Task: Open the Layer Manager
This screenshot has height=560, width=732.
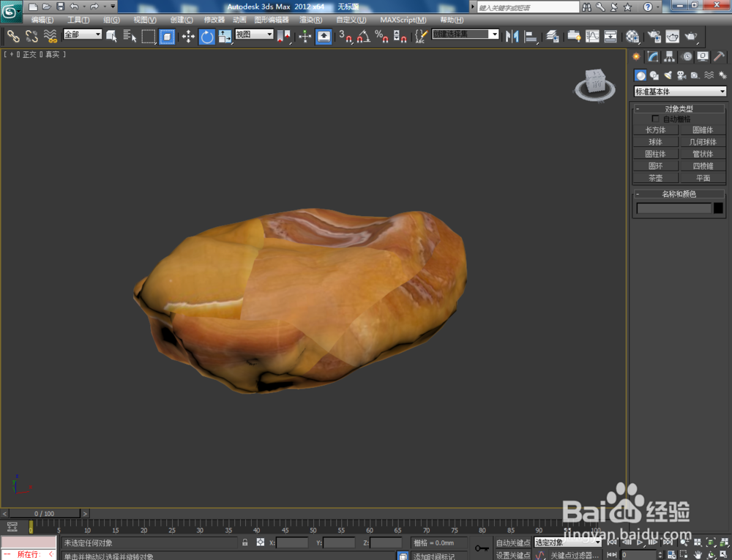Action: pos(553,37)
